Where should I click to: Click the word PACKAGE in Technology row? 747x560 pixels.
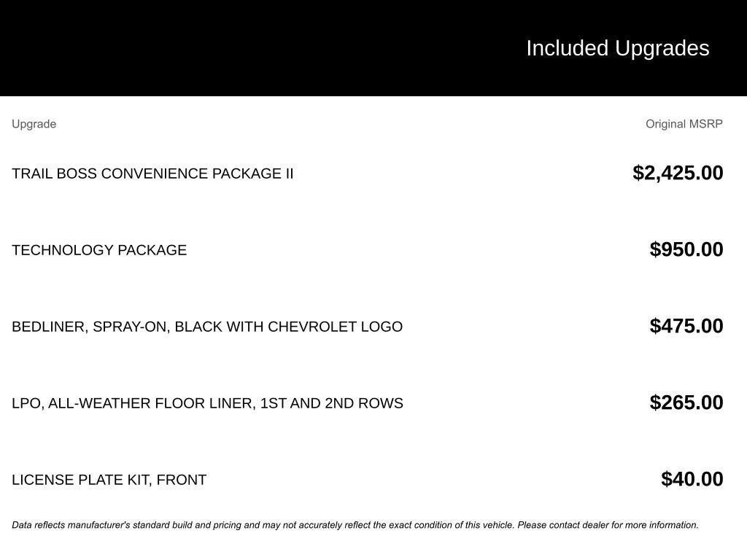152,250
